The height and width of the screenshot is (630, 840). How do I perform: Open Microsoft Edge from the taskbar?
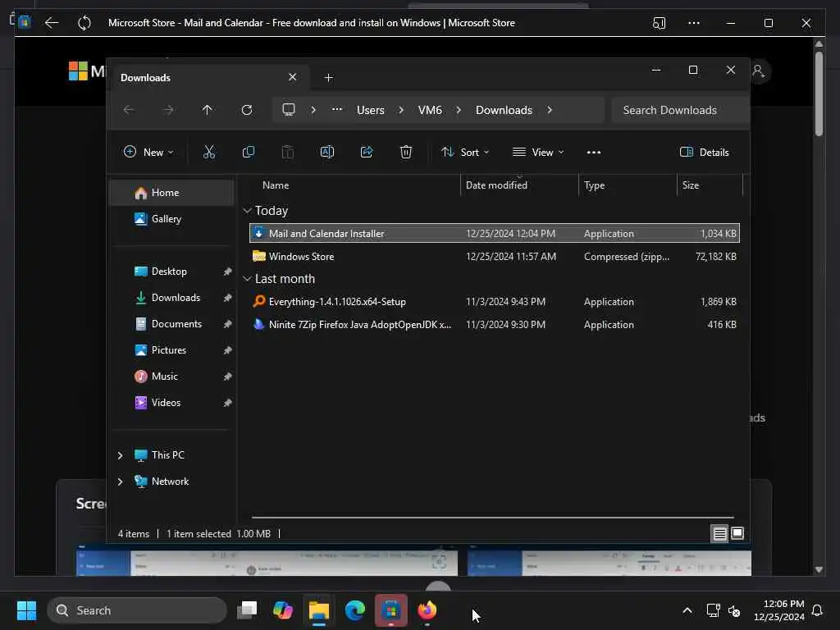[354, 610]
